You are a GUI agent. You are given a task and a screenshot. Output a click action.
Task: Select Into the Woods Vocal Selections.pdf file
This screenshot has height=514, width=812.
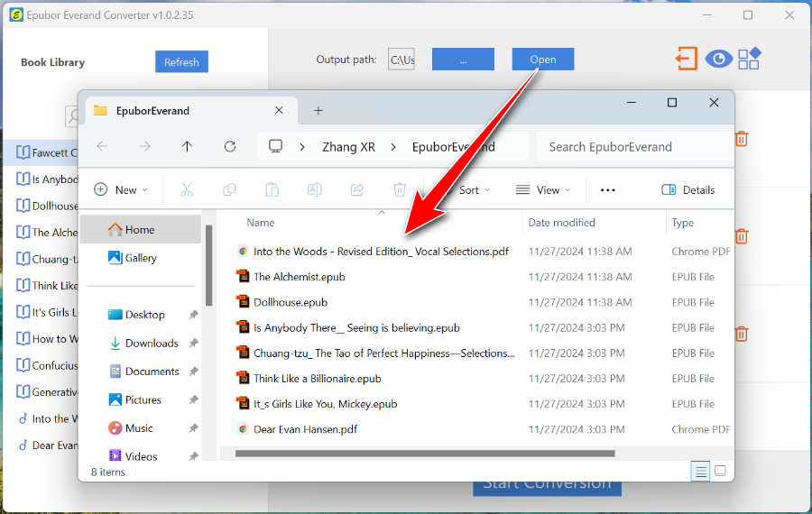point(381,252)
